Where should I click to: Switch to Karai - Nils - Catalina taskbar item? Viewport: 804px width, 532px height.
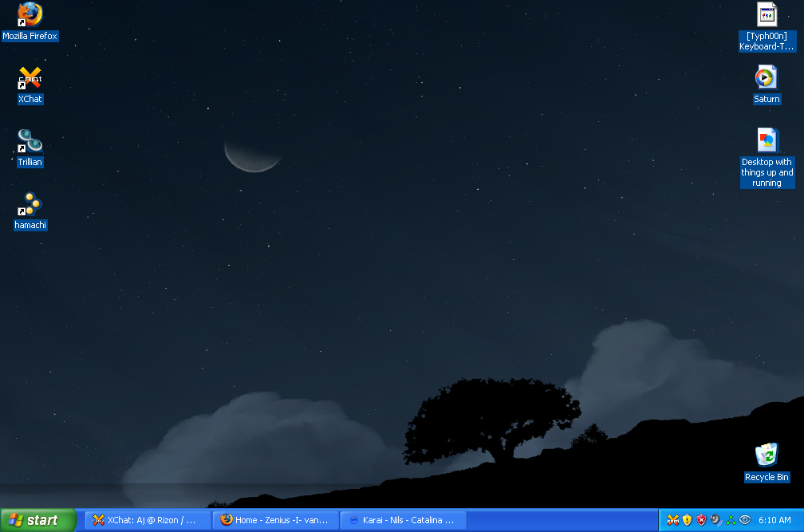pyautogui.click(x=404, y=520)
